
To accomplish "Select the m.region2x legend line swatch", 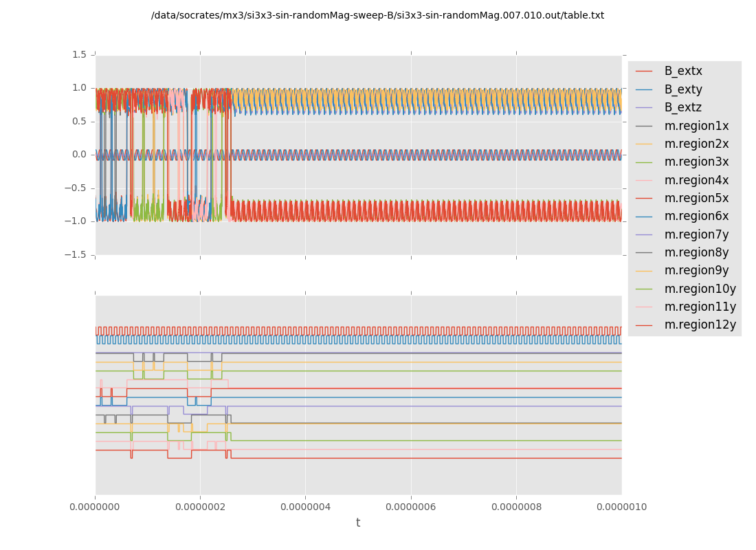I will [644, 144].
